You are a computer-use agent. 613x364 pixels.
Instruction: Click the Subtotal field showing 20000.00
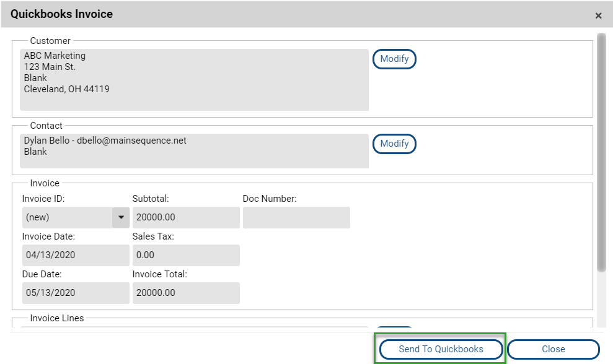point(186,217)
